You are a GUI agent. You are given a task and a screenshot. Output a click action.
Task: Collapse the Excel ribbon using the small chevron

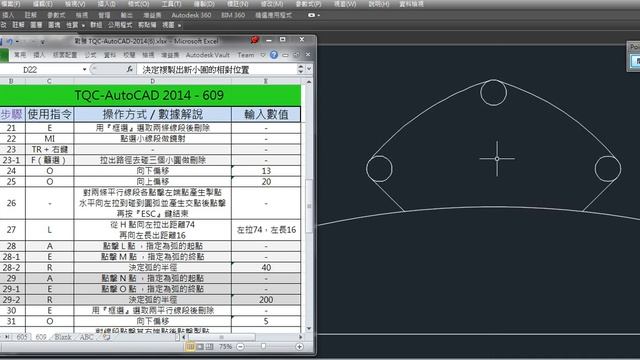pyautogui.click(x=263, y=55)
